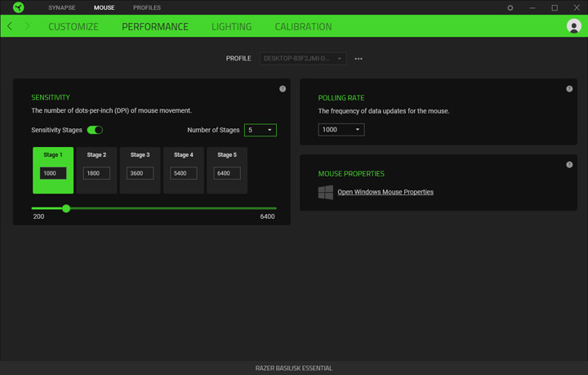Select the Stage 5 sensitivity tile
This screenshot has height=375, width=588.
(x=227, y=170)
